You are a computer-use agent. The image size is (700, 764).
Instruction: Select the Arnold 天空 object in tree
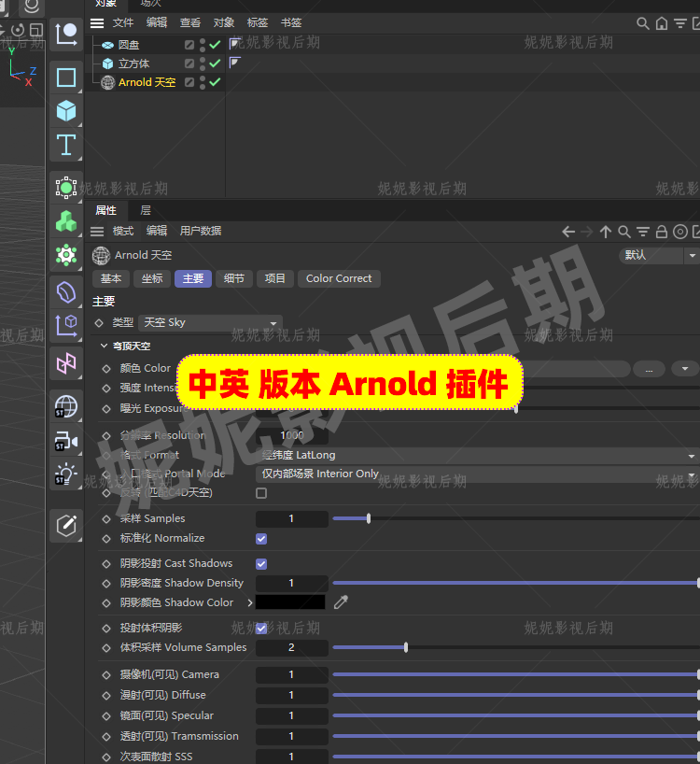147,82
